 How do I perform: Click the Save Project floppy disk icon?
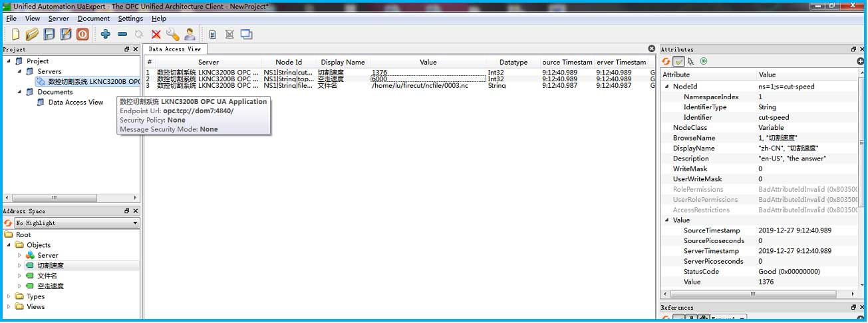point(49,34)
